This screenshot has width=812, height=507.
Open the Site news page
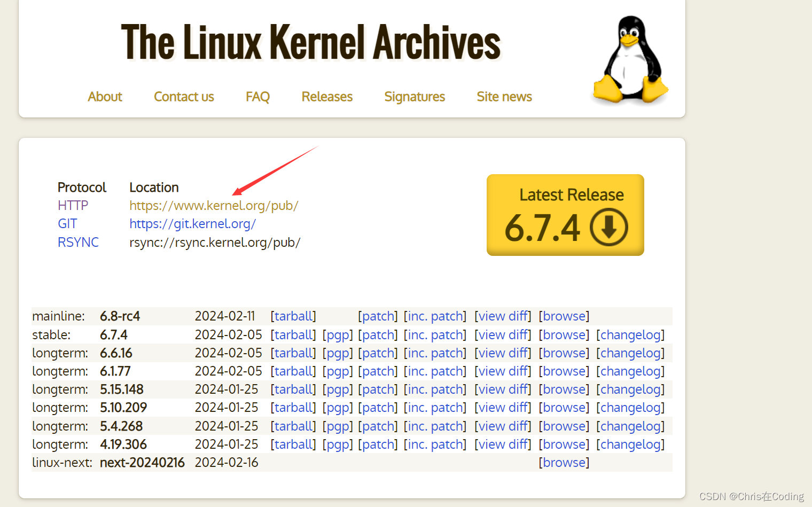504,97
